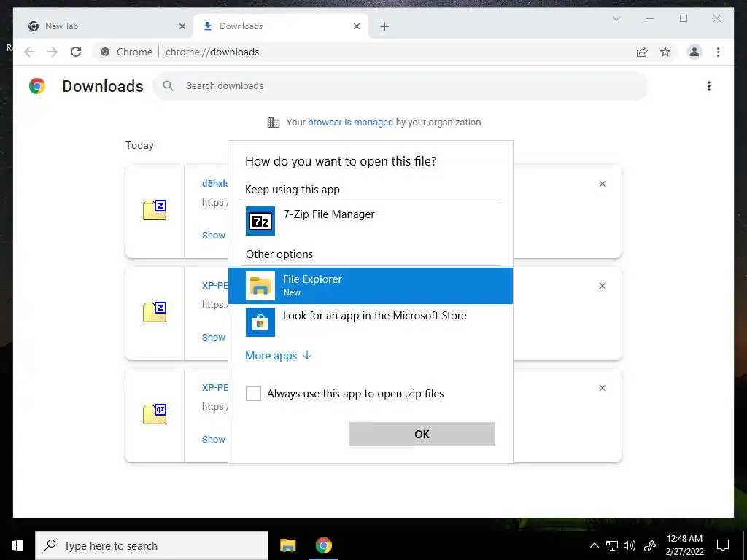This screenshot has width=747, height=560.
Task: Open the Chrome three-dot browser menu
Action: tap(718, 52)
